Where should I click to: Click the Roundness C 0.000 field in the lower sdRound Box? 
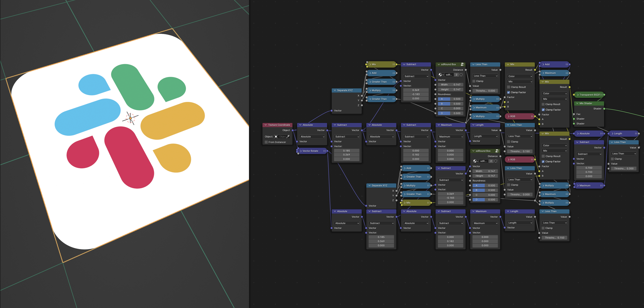485,195
